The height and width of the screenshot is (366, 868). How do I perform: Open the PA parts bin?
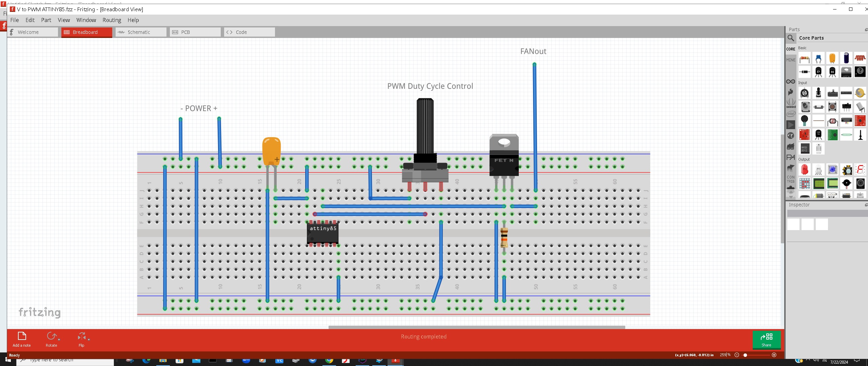(791, 157)
